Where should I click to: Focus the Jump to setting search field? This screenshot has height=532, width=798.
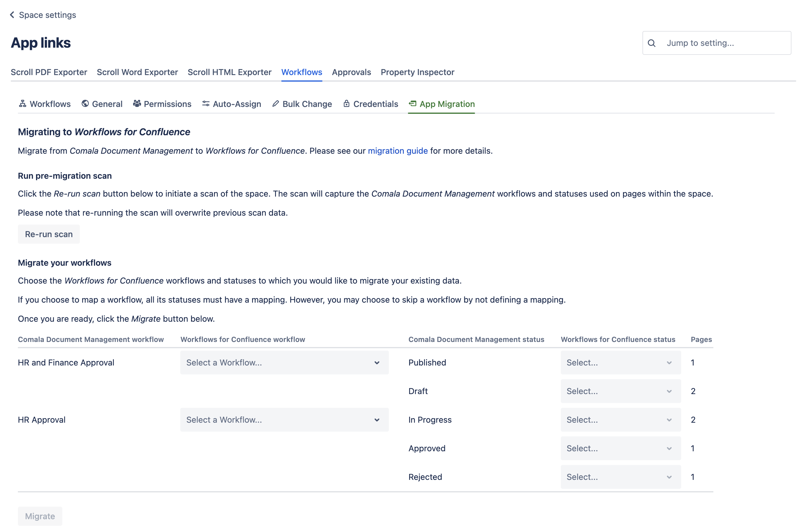pos(723,43)
